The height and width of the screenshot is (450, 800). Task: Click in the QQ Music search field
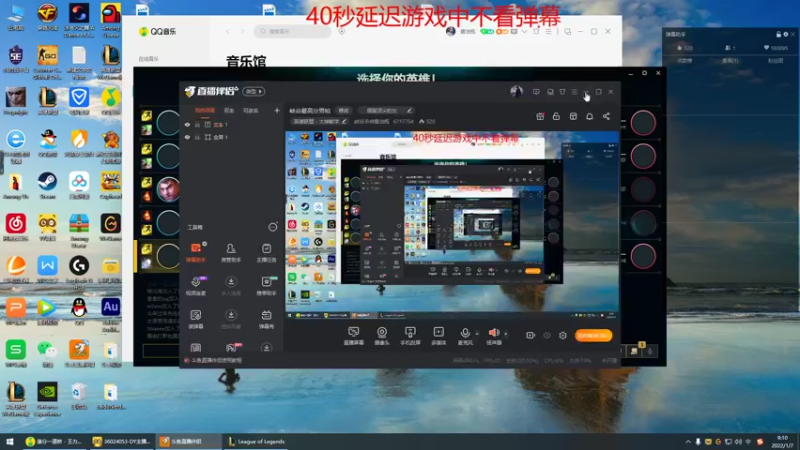(293, 31)
